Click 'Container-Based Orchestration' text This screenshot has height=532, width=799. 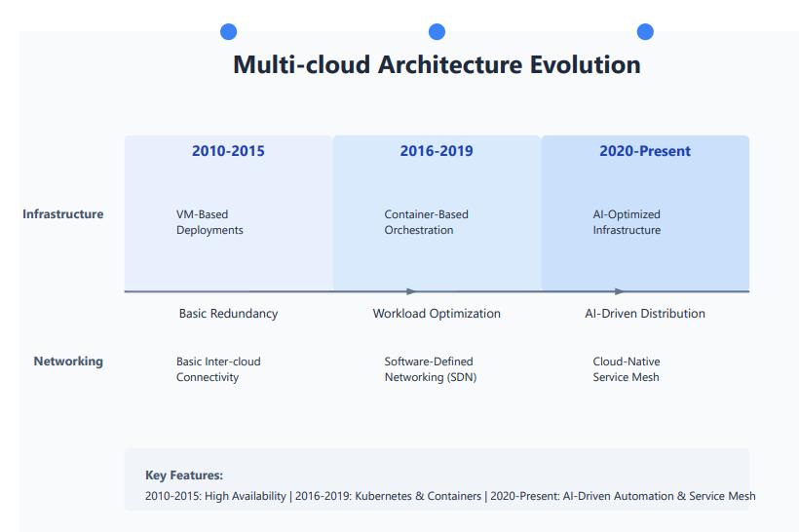click(426, 222)
